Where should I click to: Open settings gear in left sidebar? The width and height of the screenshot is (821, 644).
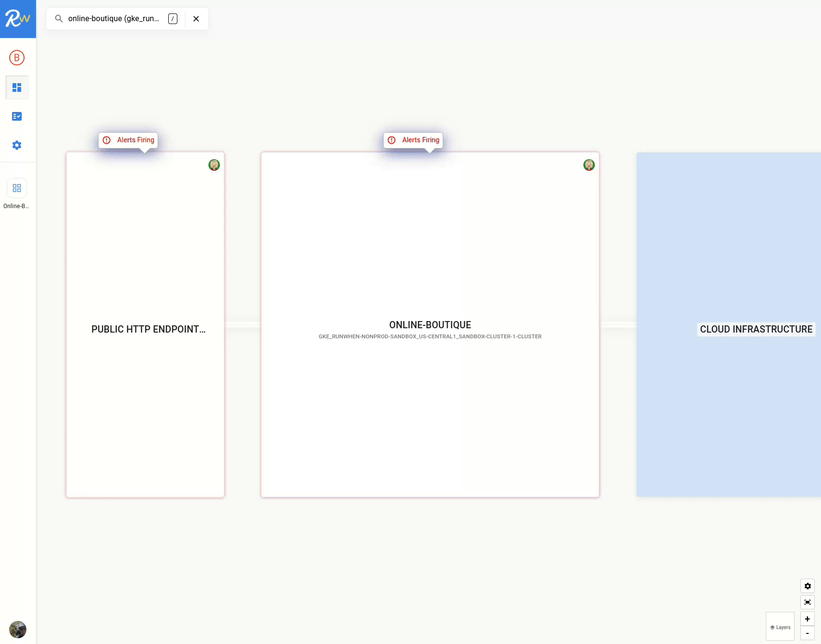point(17,145)
